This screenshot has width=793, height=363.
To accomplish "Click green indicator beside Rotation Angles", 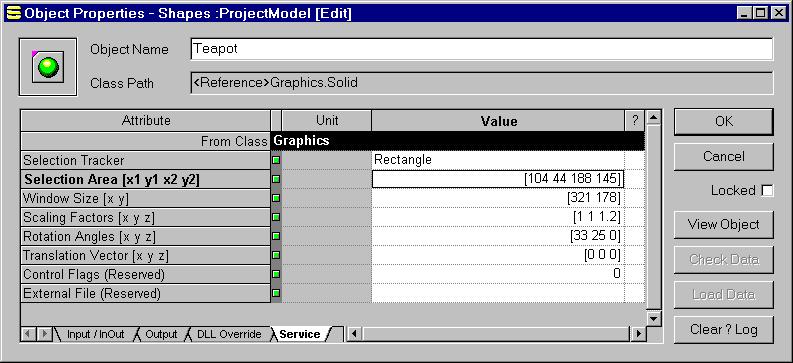I will pos(276,236).
